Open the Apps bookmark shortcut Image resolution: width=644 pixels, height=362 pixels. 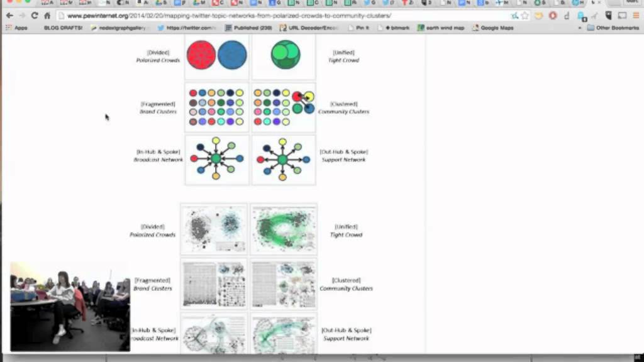(x=16, y=28)
